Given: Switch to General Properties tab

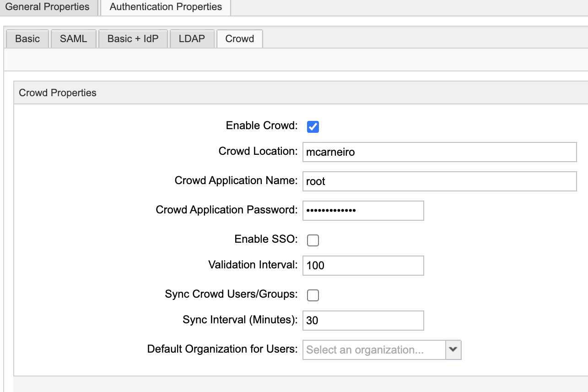Looking at the screenshot, I should point(49,7).
